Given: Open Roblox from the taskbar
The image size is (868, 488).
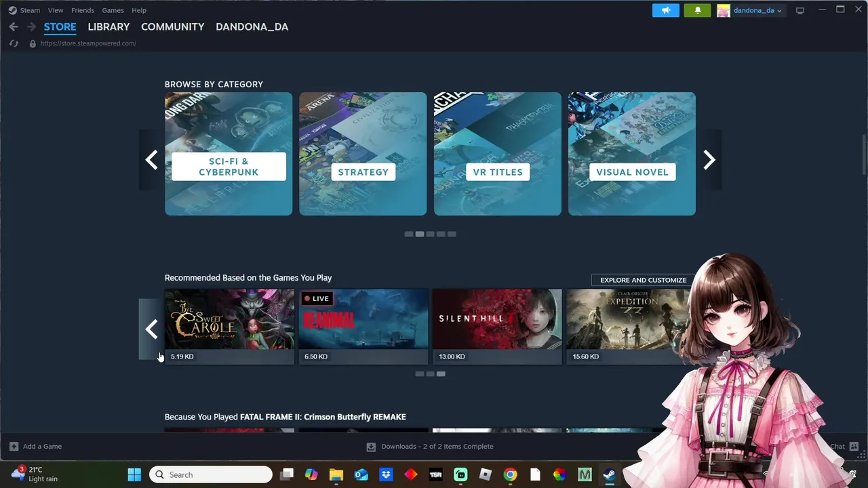Looking at the screenshot, I should click(486, 474).
